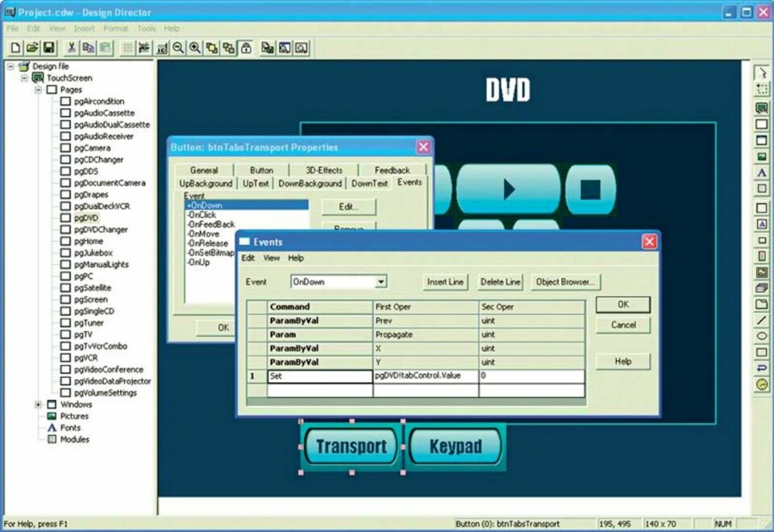
Task: Expand the Windows tree node
Action: [38, 405]
